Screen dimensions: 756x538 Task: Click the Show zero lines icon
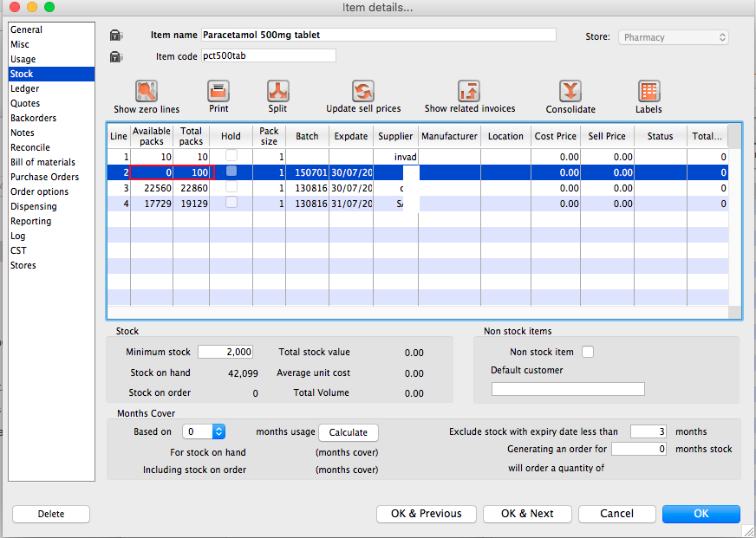[x=147, y=91]
